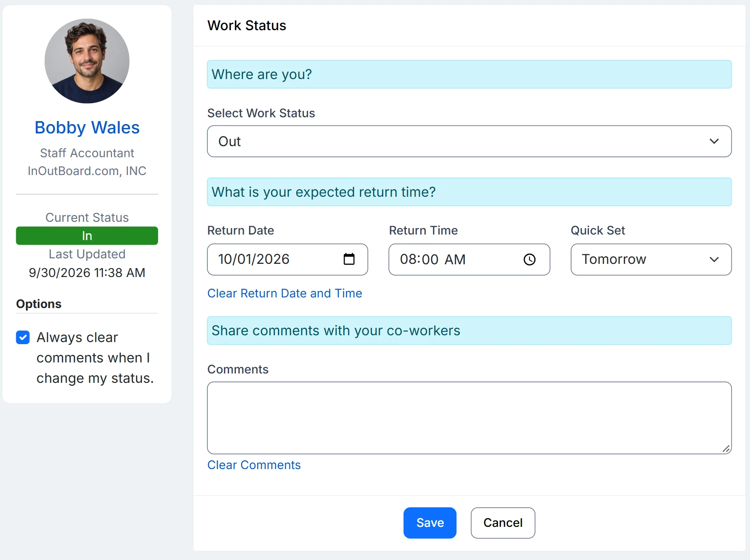Screen dimensions: 750x560
Task: Uncheck Always clear comments checkbox
Action: (x=23, y=337)
